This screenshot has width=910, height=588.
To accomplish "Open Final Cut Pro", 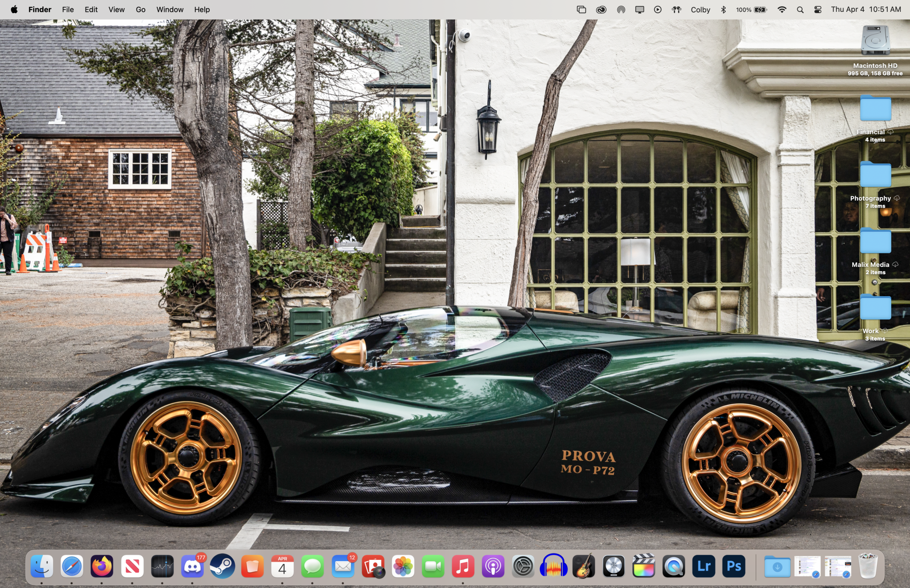I will 644,566.
